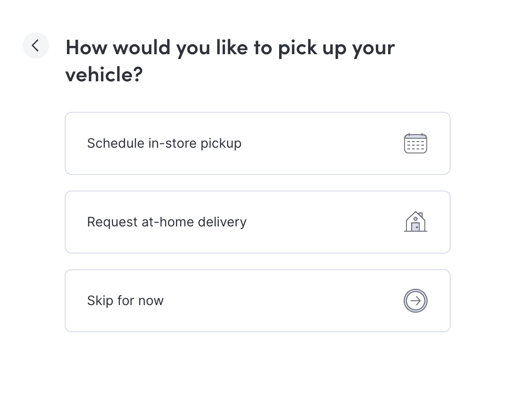532x410 pixels.
Task: Click the word 'vehicle?' in the heading
Action: click(104, 75)
